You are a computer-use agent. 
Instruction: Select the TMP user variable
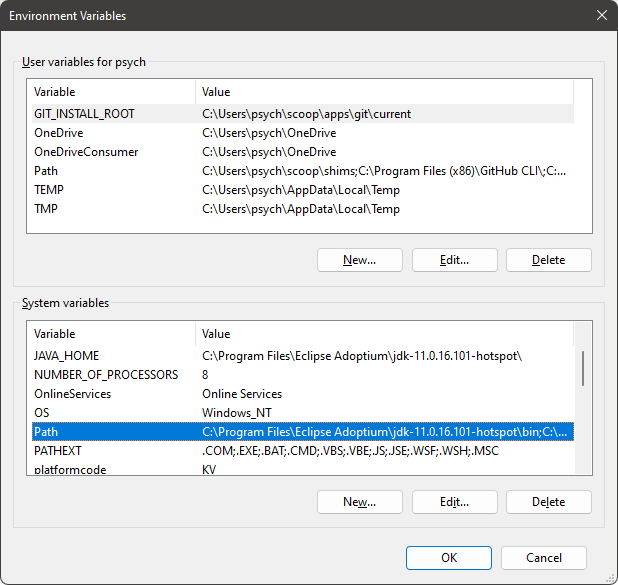(303, 209)
